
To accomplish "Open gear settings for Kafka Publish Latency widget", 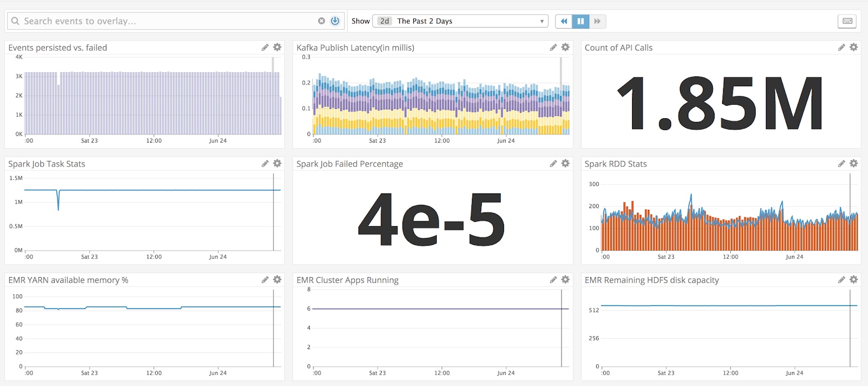I will pyautogui.click(x=565, y=48).
